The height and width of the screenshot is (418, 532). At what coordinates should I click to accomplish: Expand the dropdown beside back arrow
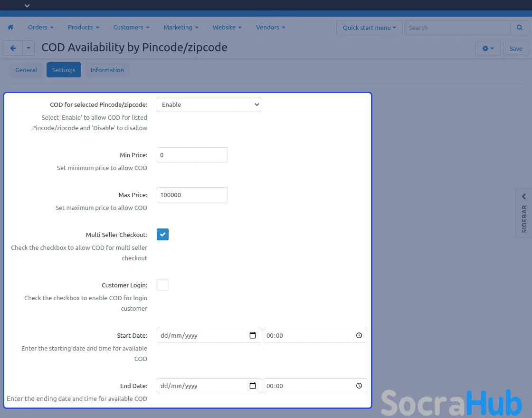tap(28, 48)
